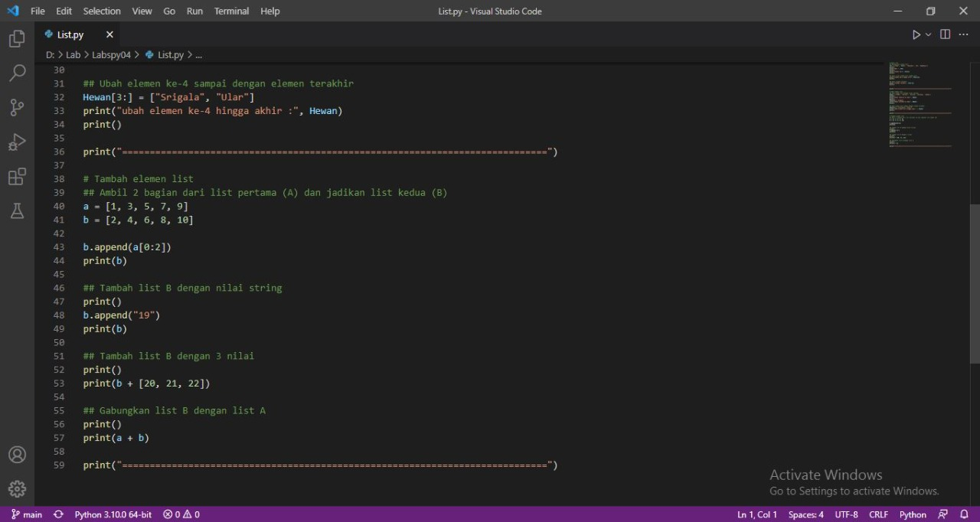Click Go to Settings to activate Windows
The height and width of the screenshot is (522, 980).
[x=854, y=491]
